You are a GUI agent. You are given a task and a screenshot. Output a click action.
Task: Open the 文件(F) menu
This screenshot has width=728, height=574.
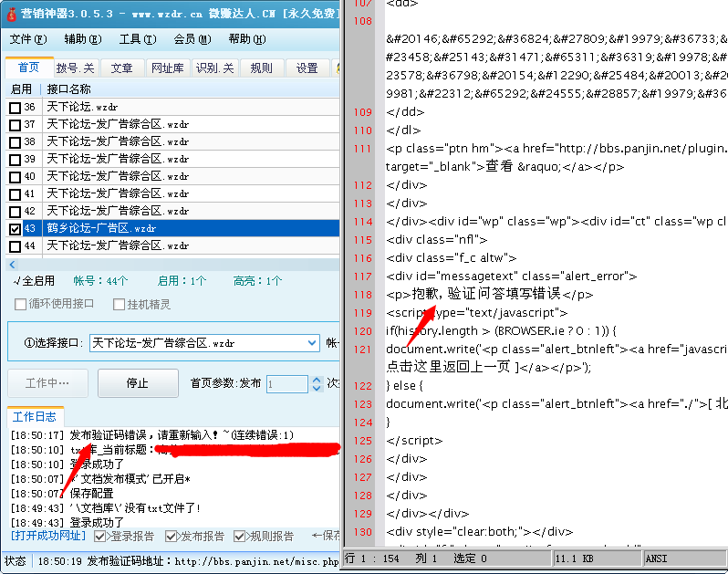pos(28,39)
